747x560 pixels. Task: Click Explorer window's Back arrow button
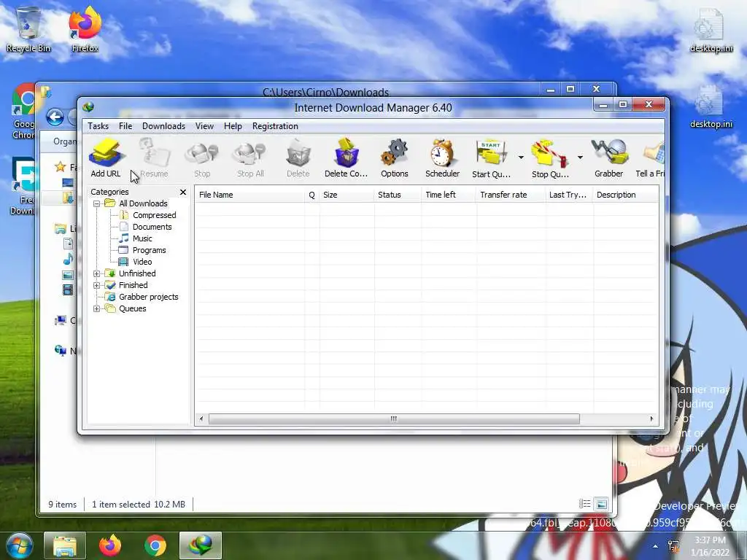55,117
